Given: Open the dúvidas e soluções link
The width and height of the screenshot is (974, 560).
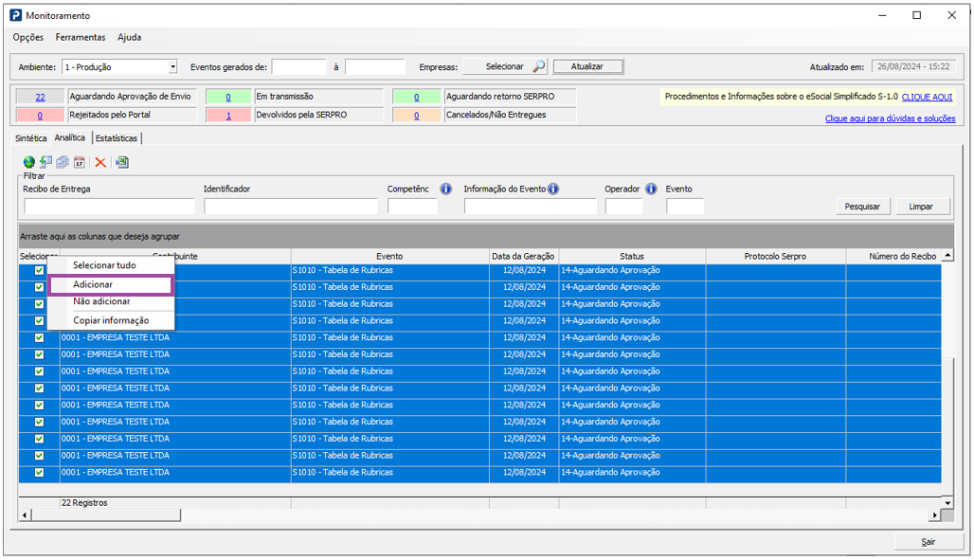Looking at the screenshot, I should click(890, 118).
